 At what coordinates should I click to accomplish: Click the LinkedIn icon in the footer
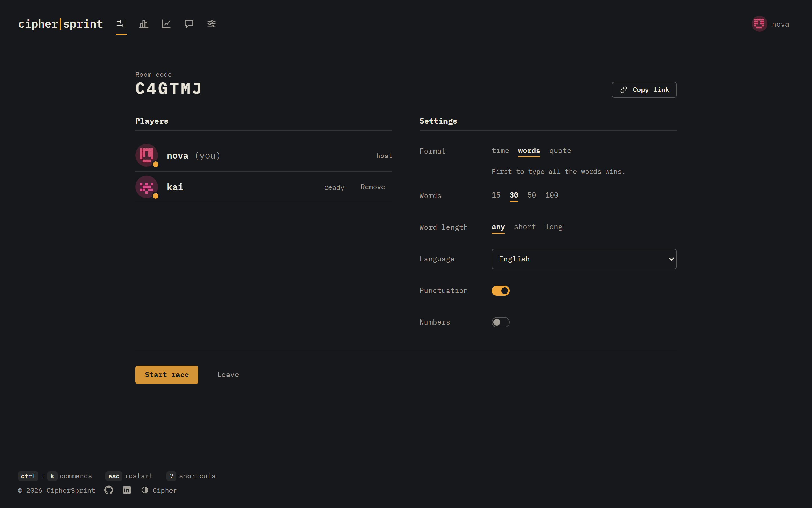tap(127, 490)
